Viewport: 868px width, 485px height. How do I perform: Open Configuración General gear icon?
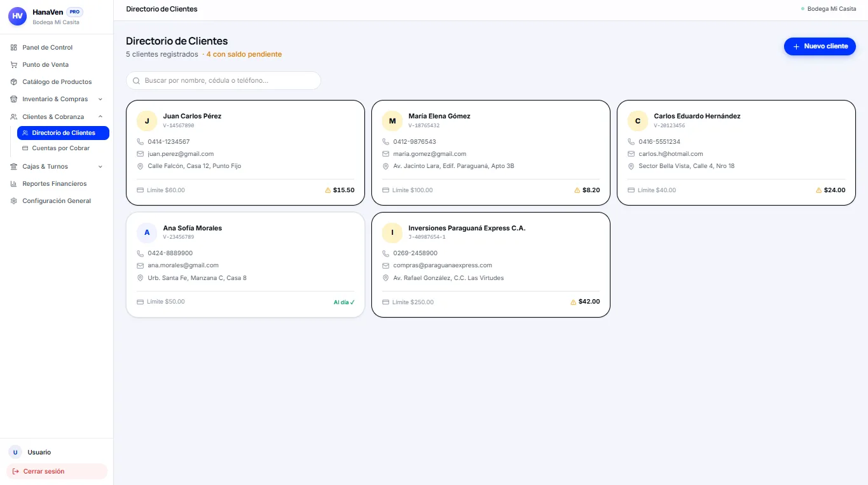pos(14,200)
